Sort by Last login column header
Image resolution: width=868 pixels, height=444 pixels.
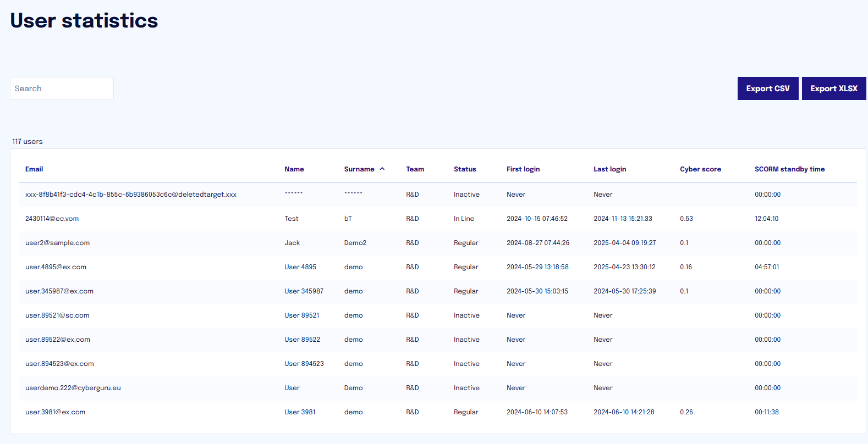click(610, 169)
